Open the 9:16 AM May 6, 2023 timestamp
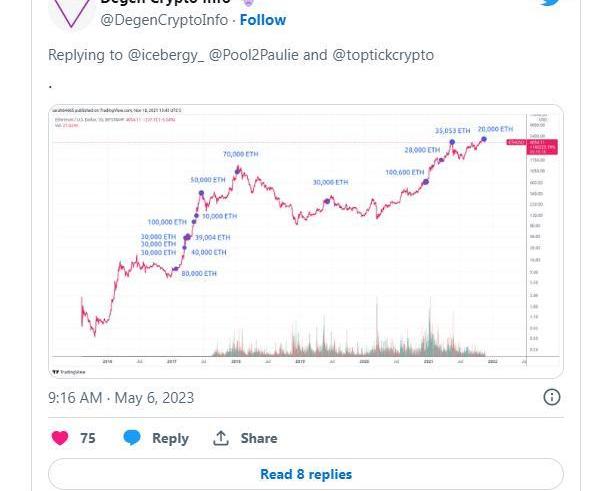 coord(121,398)
